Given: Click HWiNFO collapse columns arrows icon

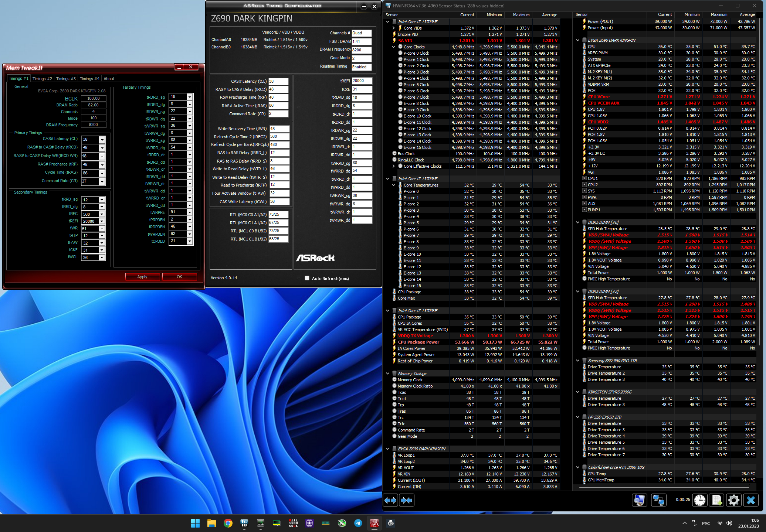Looking at the screenshot, I should pos(406,500).
